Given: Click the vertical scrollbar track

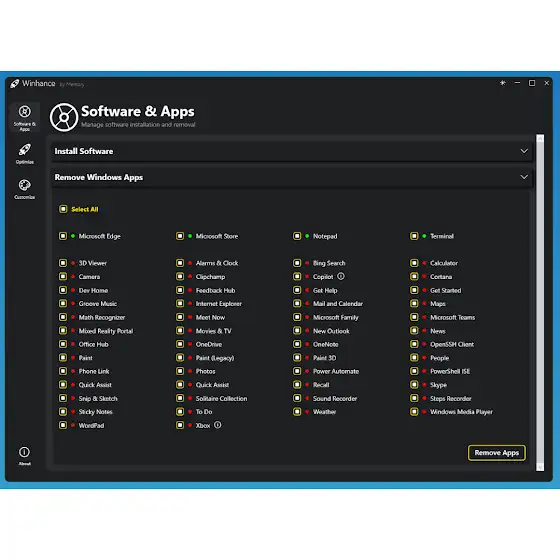Looking at the screenshot, I should pyautogui.click(x=540, y=303).
